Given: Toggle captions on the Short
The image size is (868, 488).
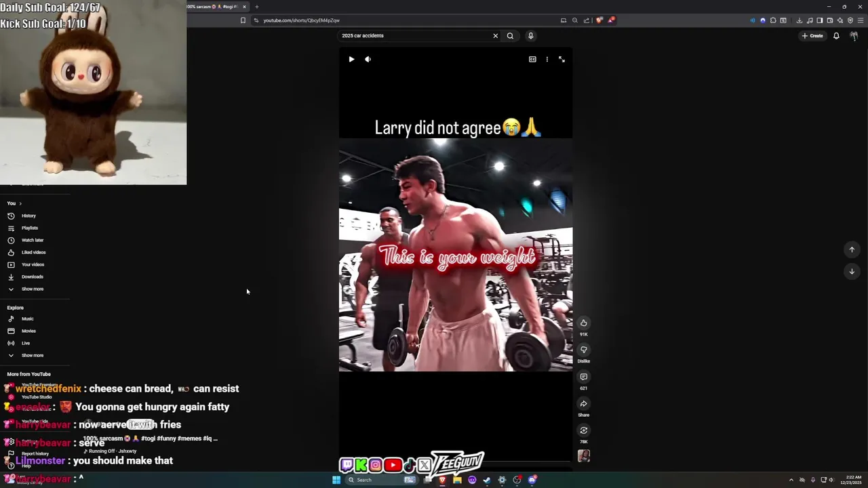Looking at the screenshot, I should point(532,59).
